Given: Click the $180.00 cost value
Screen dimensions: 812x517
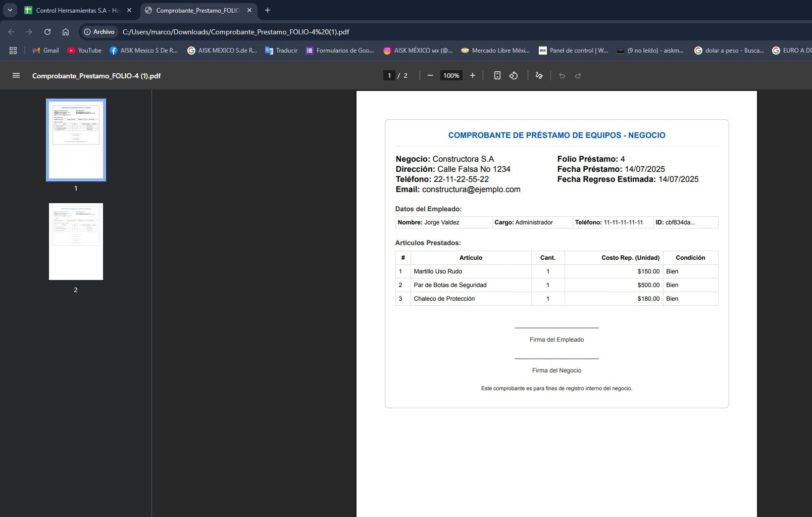Looking at the screenshot, I should coord(648,299).
